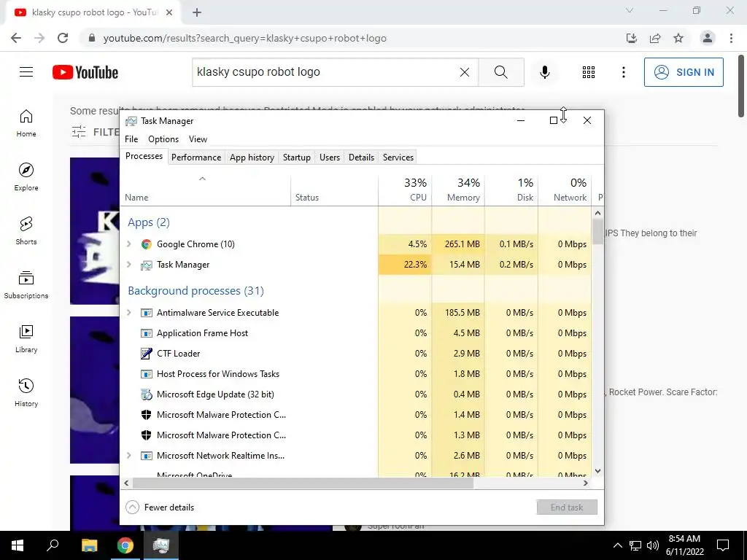Bookmark this page with star icon

(x=678, y=38)
